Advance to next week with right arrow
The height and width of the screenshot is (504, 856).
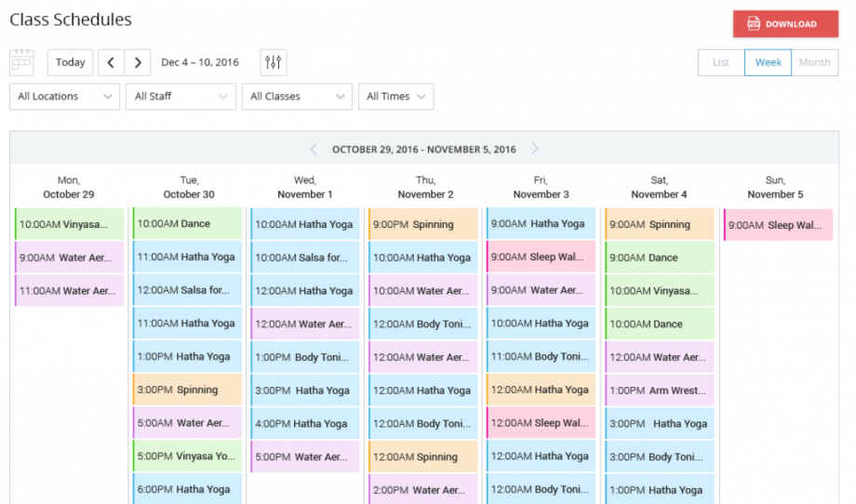pyautogui.click(x=138, y=62)
